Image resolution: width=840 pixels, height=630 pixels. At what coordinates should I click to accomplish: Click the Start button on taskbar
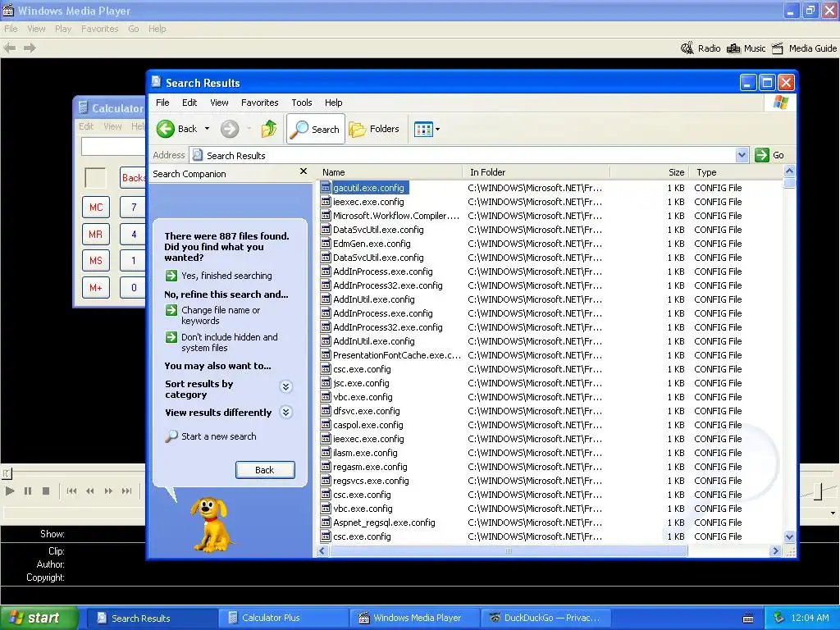tap(39, 618)
